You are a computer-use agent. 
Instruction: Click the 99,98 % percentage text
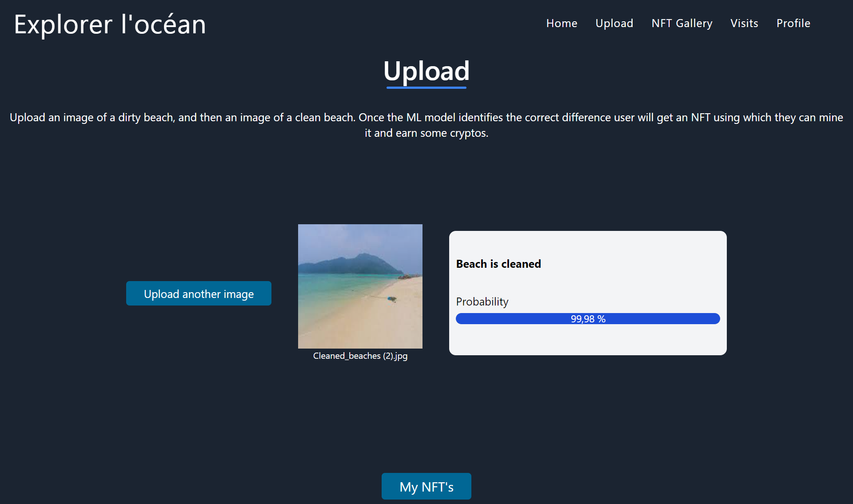coord(588,319)
